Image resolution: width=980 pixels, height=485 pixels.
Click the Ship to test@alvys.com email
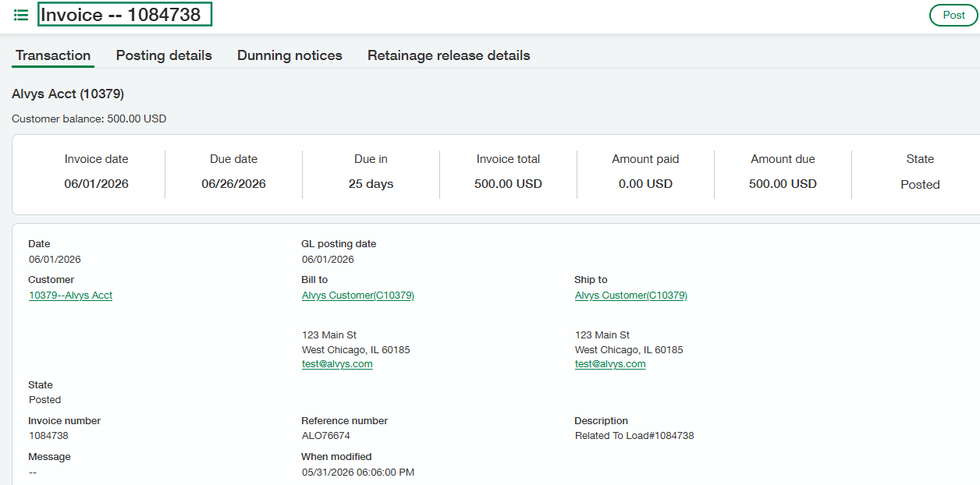[610, 364]
